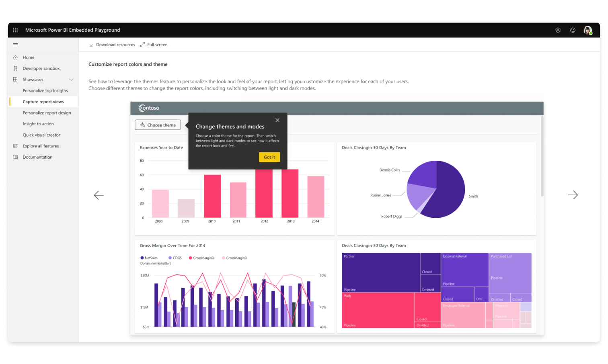Screen dimensions: 608x364
Task: Click the Partner treemap tile
Action: [x=381, y=272]
